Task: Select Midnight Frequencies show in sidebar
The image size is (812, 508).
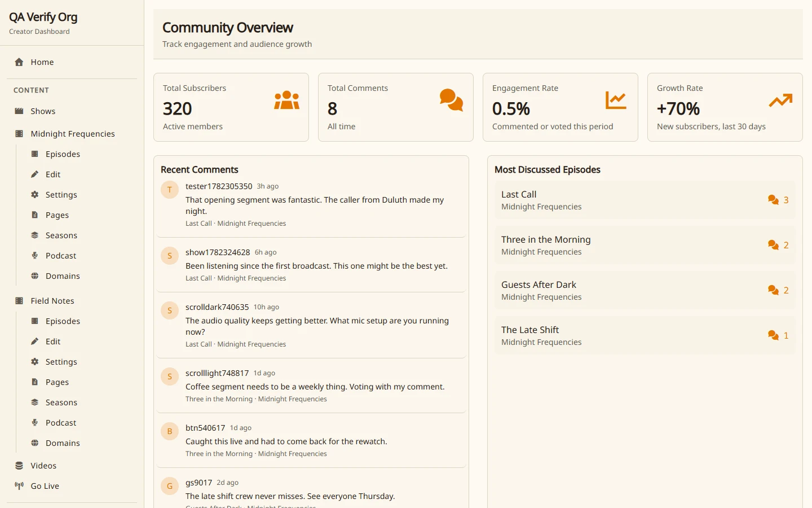Action: (x=72, y=134)
